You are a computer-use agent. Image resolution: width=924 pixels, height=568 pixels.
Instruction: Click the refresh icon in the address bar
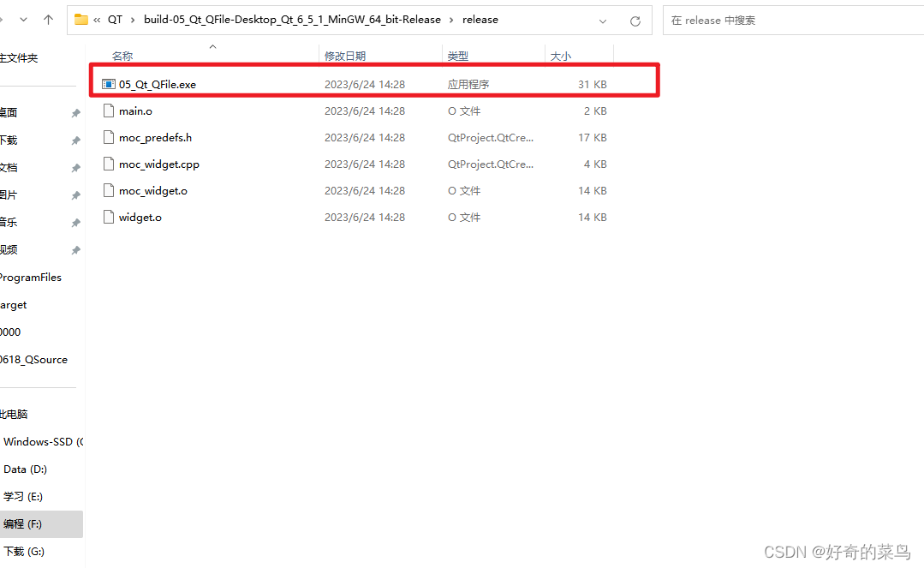635,20
